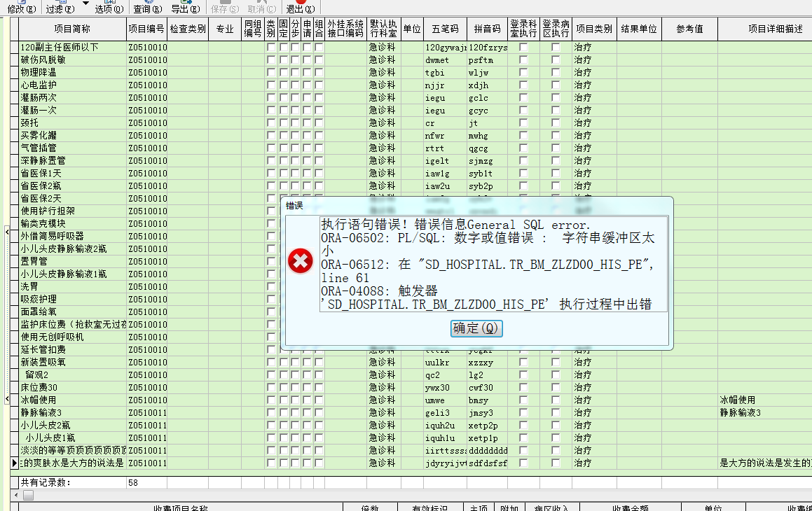Open the dropdown arrow beside 过滤(F)
Viewport: 812px width, 511px height.
tap(86, 4)
